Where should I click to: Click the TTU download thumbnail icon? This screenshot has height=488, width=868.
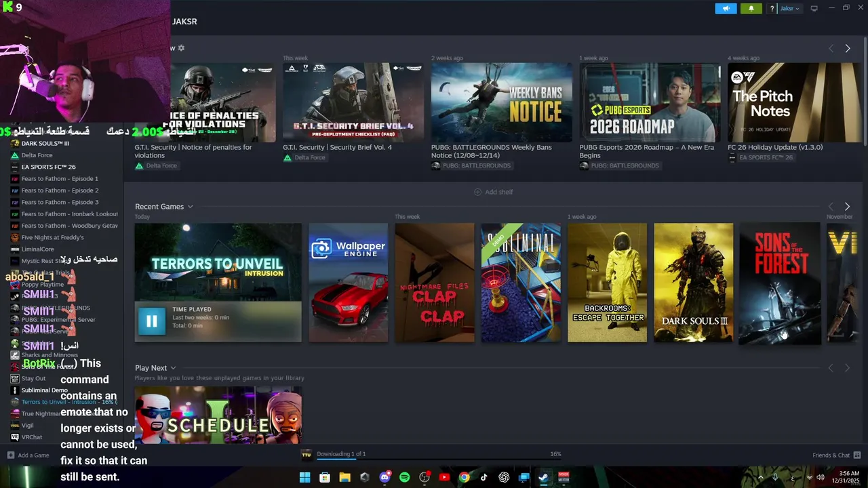click(x=307, y=455)
